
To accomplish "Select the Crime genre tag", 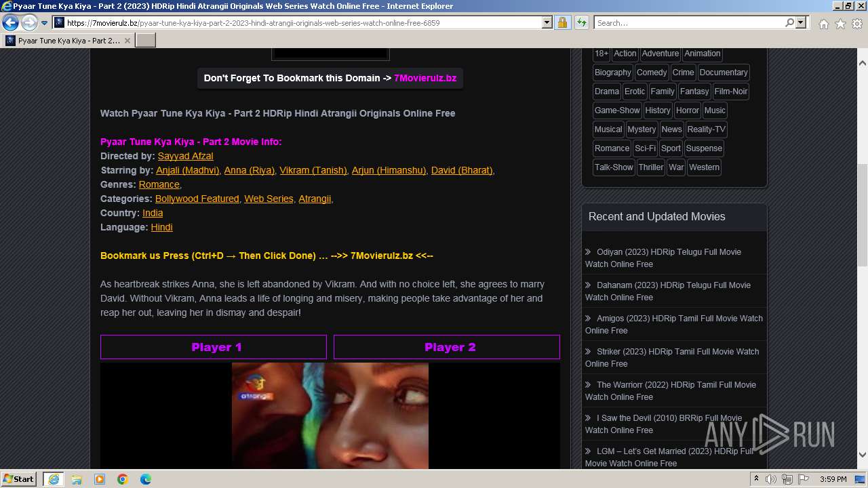I will pos(684,73).
